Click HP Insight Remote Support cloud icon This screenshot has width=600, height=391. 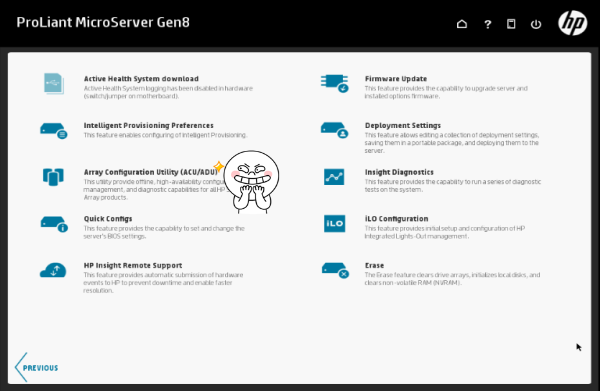click(53, 270)
